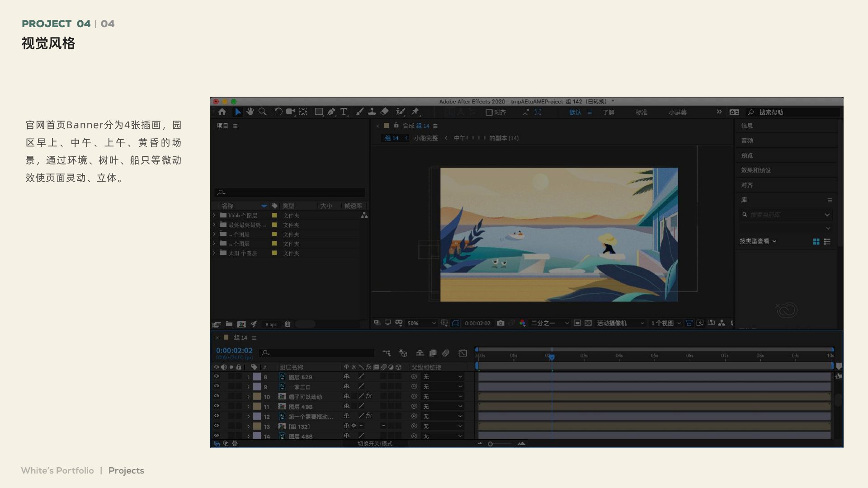Select the Zoom magnifier tool
The width and height of the screenshot is (868, 488).
click(x=262, y=112)
